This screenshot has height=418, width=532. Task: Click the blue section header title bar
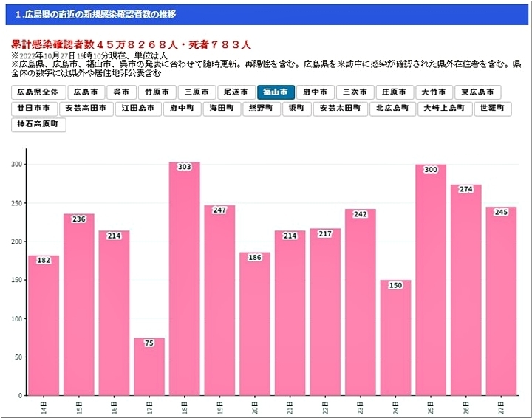(266, 14)
